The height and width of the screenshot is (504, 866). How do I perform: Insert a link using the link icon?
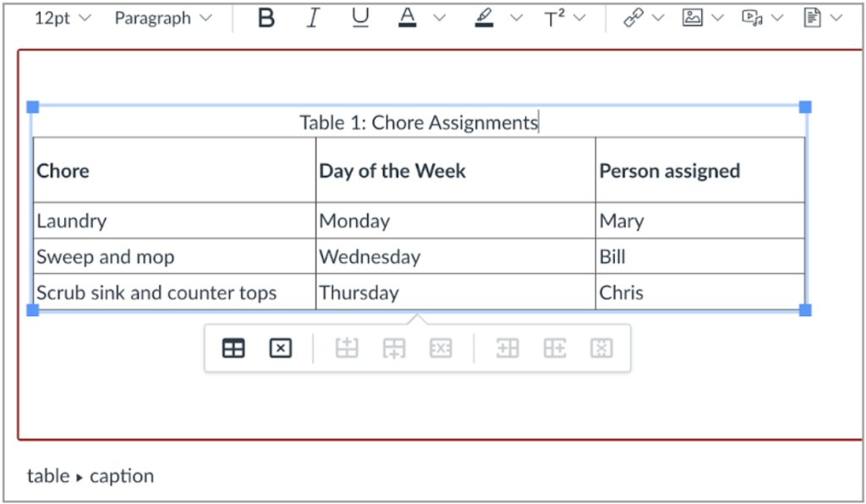click(634, 18)
